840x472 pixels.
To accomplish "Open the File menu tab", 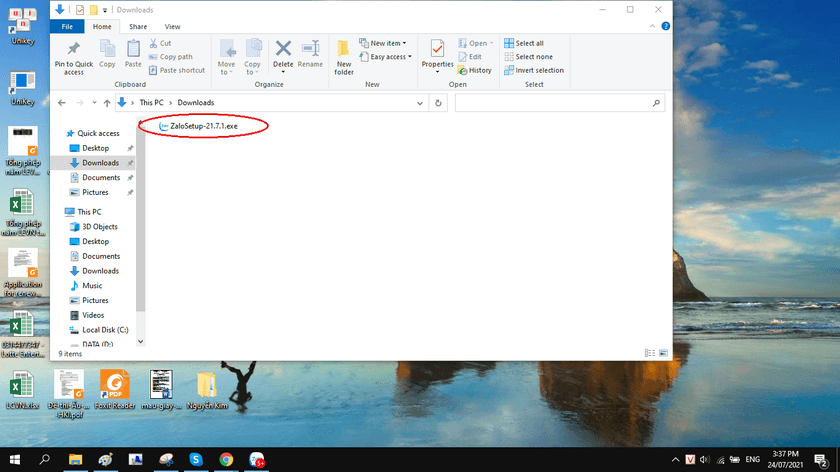I will click(x=66, y=26).
